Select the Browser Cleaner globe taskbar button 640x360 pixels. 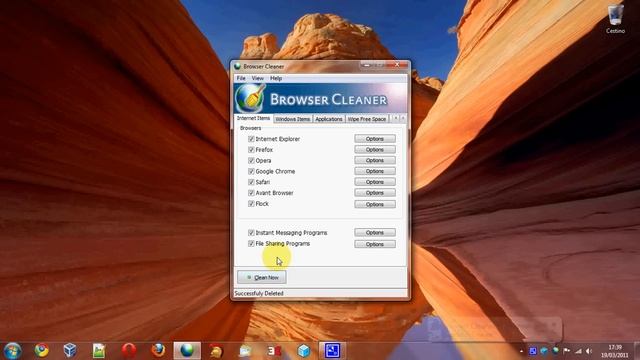click(187, 351)
